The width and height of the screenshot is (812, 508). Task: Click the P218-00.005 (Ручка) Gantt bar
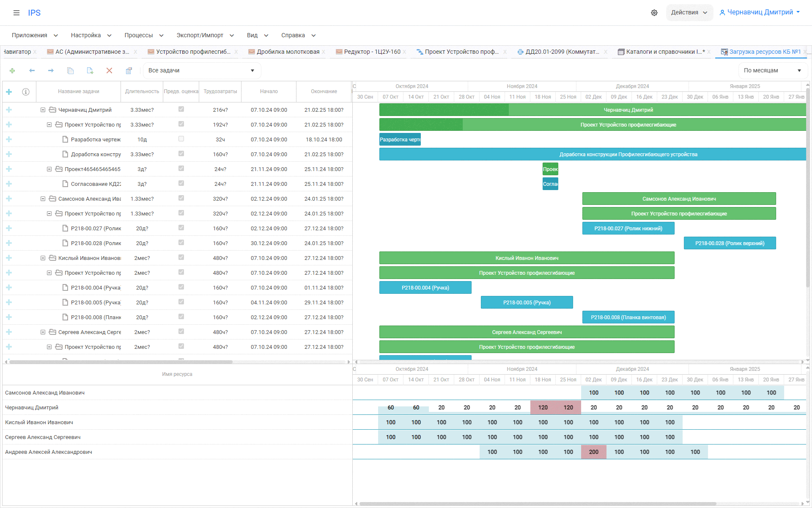[527, 302]
